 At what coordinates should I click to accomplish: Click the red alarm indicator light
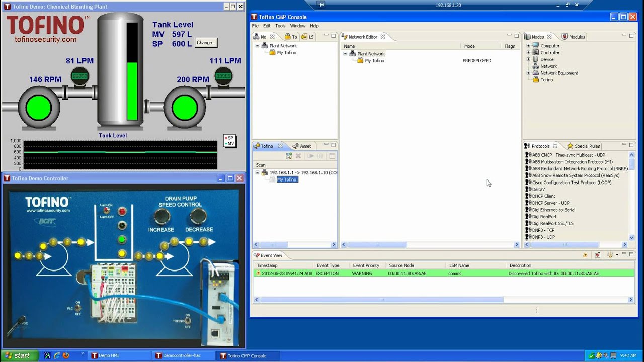(122, 211)
